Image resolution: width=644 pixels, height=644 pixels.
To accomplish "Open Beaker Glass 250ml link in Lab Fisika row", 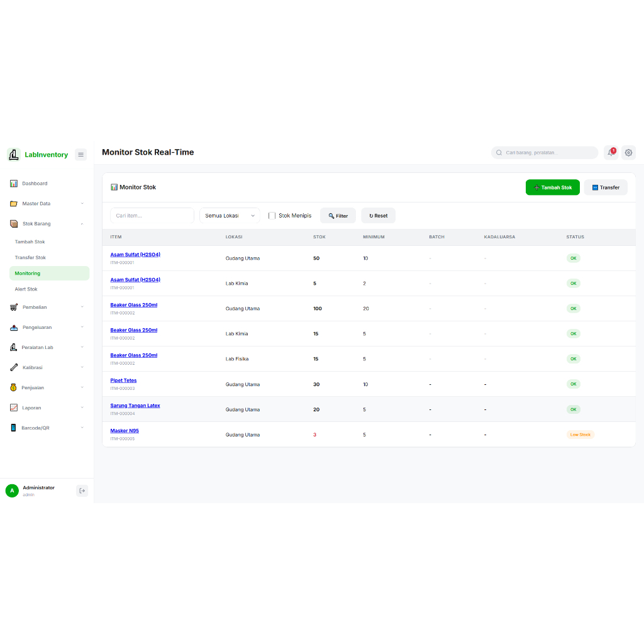I will click(133, 355).
